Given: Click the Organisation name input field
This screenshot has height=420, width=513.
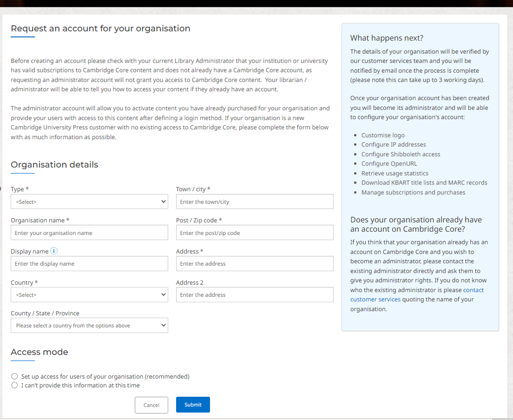Looking at the screenshot, I should [89, 233].
